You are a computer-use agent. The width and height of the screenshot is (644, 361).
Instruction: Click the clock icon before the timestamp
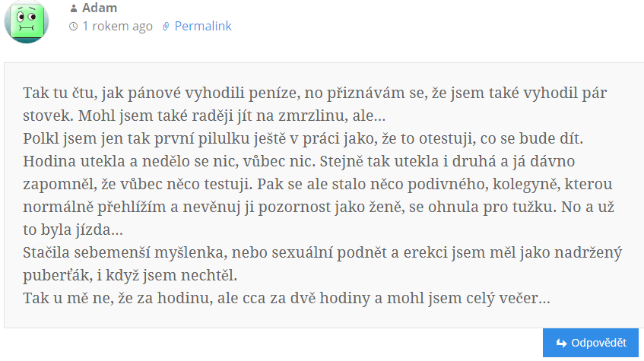coord(74,27)
